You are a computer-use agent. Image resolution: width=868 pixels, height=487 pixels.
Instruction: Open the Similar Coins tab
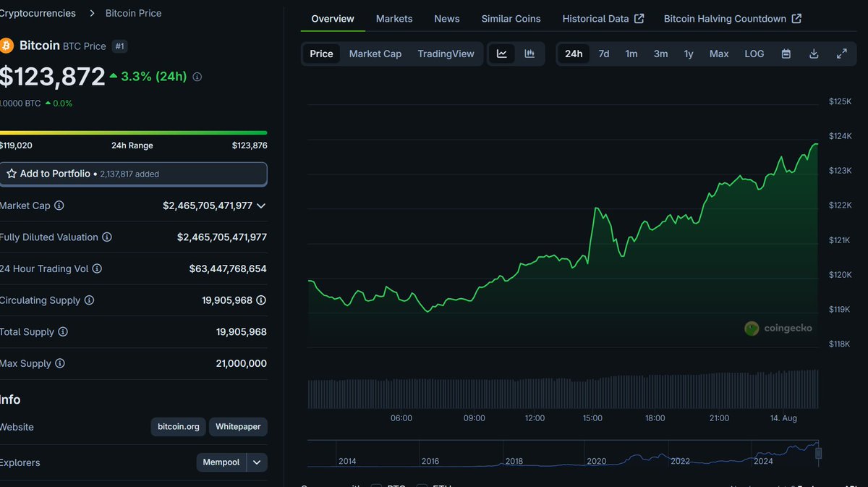pos(511,19)
